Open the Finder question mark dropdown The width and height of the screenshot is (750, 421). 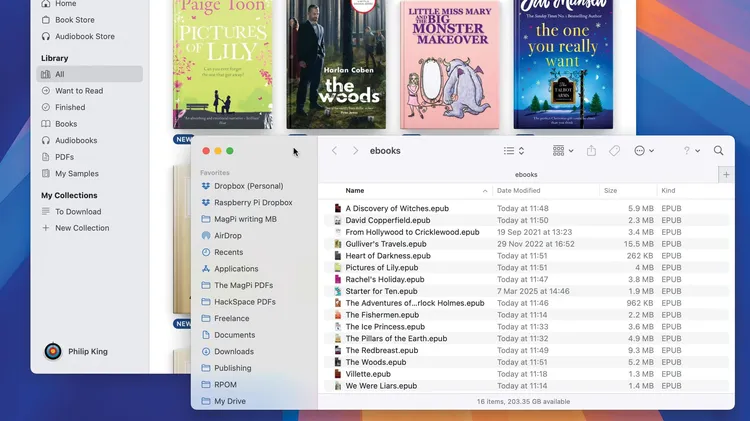[691, 151]
